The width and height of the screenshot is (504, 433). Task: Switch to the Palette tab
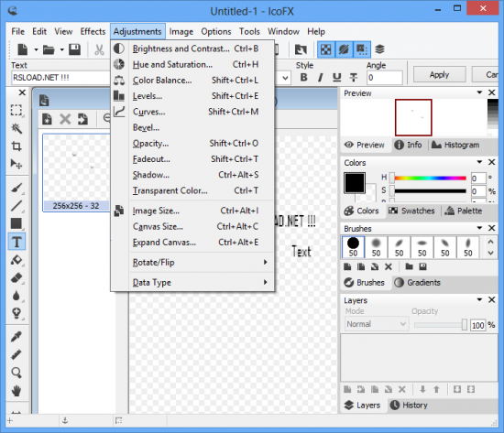tap(464, 211)
